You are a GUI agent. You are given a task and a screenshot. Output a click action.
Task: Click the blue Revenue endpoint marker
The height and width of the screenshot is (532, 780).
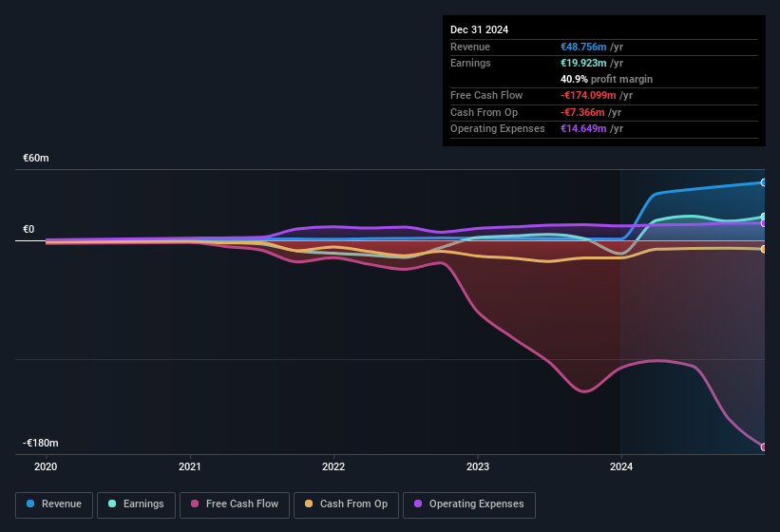(x=763, y=182)
